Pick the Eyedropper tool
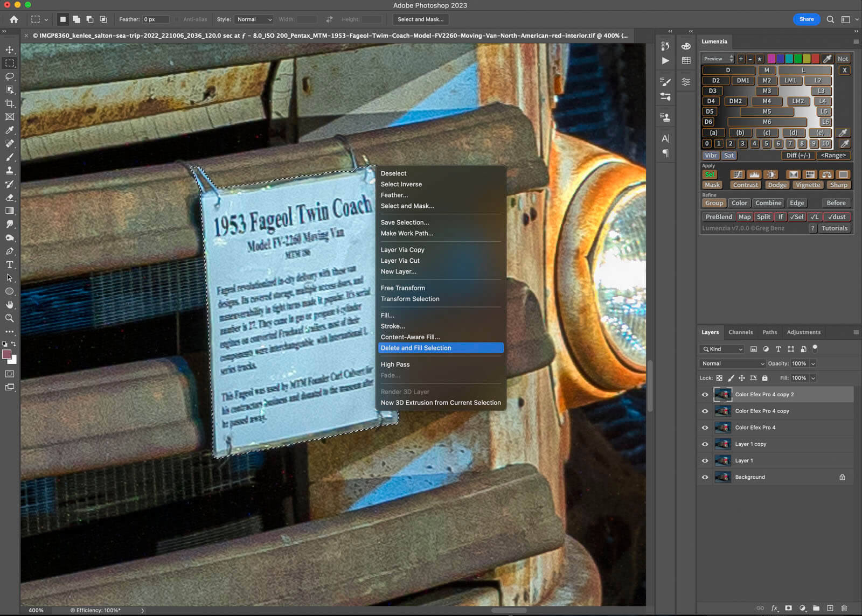Screen dimensions: 862x616 tap(10, 130)
